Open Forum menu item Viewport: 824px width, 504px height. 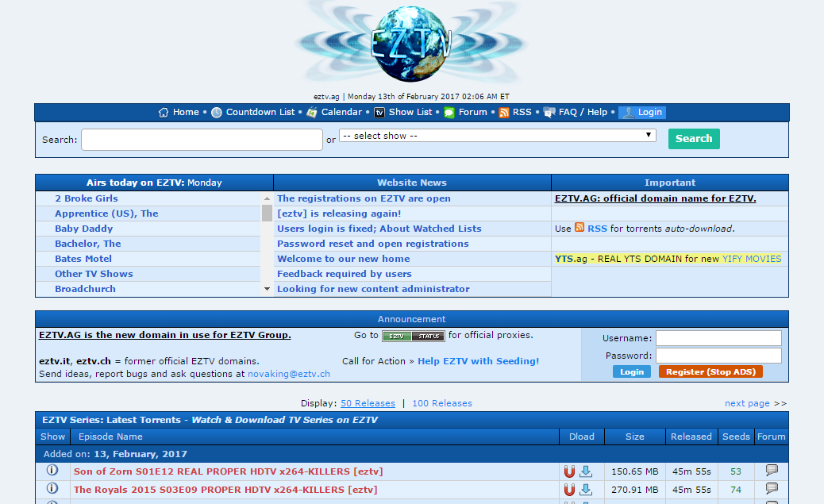click(473, 112)
